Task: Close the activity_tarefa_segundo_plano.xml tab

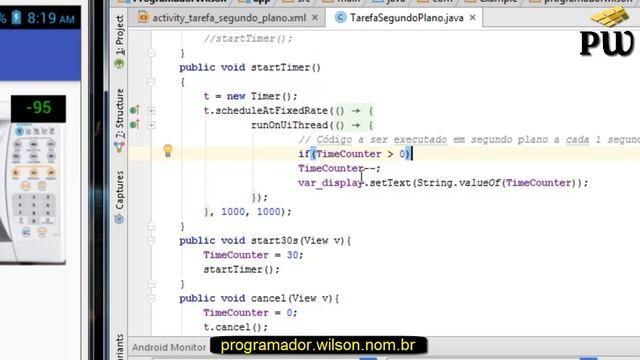Action: pyautogui.click(x=315, y=18)
